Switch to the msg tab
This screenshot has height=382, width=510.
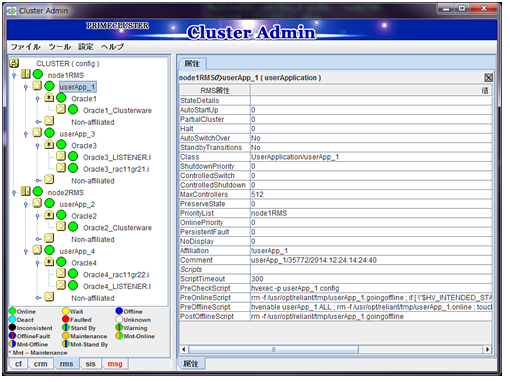(x=115, y=364)
